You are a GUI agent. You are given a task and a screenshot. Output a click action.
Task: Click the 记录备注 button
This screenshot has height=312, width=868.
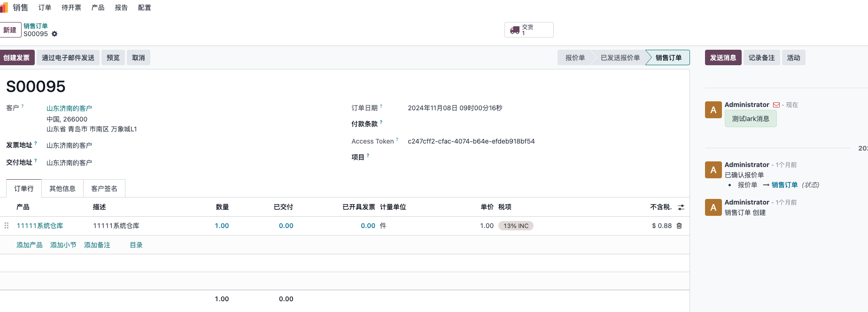pos(762,58)
